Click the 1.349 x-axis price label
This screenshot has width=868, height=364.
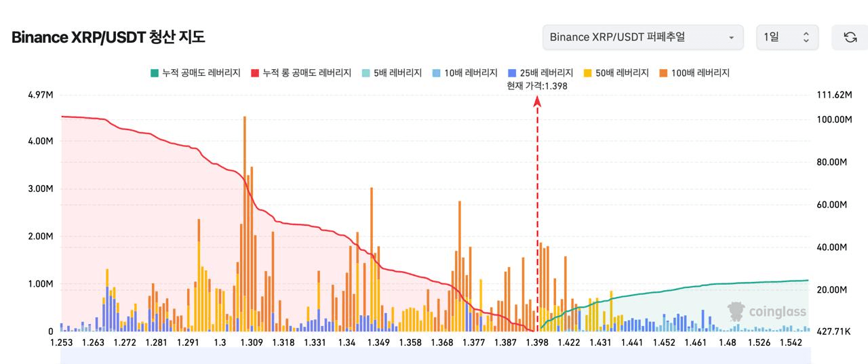click(378, 343)
